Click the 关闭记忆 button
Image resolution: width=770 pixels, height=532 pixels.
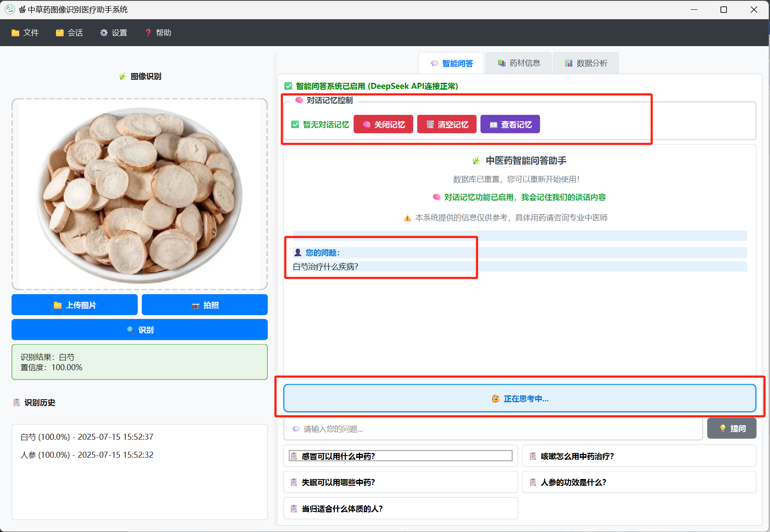[x=384, y=124]
